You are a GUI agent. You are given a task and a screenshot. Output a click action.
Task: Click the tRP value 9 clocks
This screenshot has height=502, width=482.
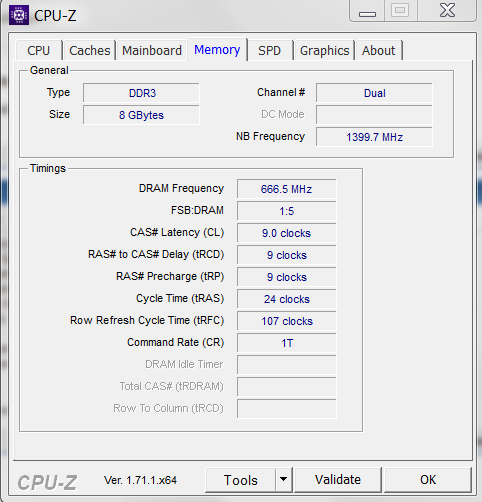[287, 277]
